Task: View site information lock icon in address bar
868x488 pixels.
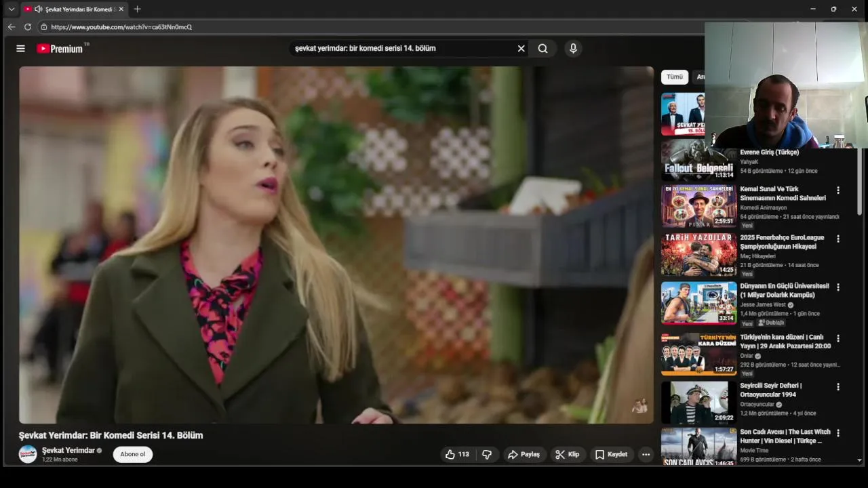Action: pos(44,27)
